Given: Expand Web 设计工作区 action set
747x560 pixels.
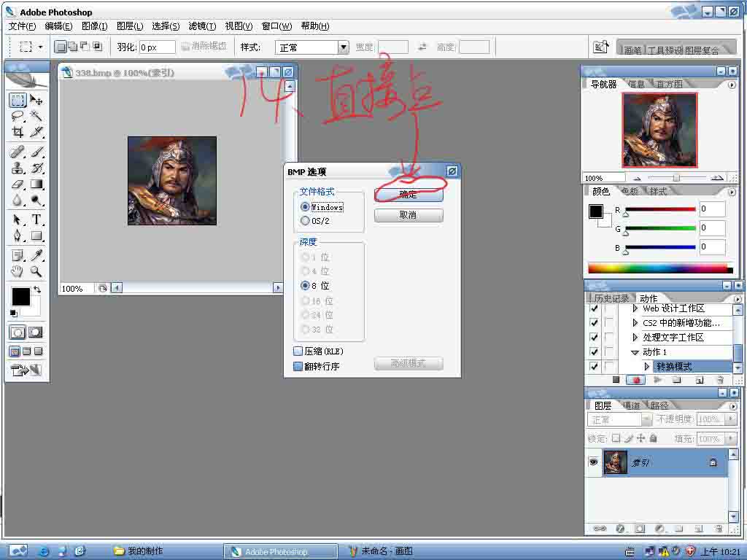Looking at the screenshot, I should [x=635, y=308].
